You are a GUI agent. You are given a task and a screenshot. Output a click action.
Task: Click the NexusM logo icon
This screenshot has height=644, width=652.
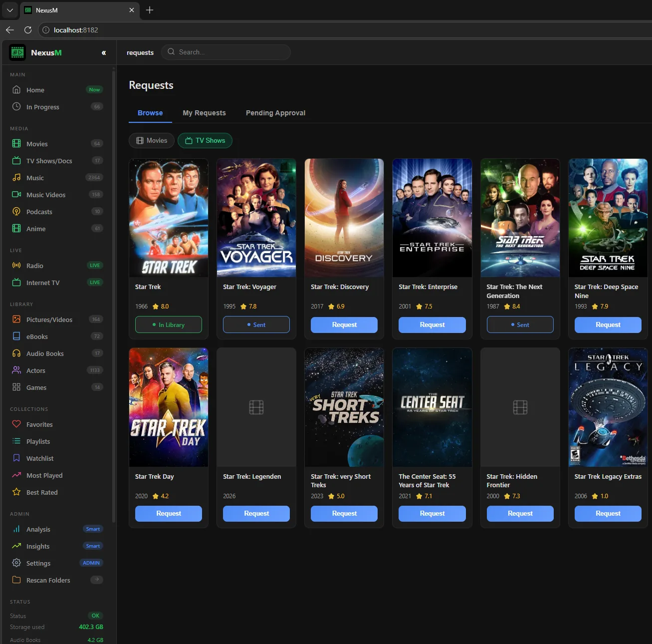point(17,52)
